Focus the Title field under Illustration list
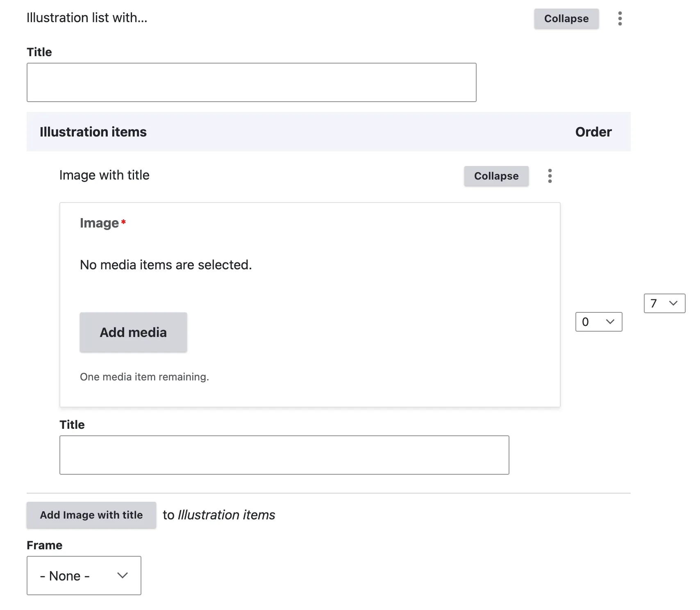This screenshot has width=700, height=610. tap(251, 82)
